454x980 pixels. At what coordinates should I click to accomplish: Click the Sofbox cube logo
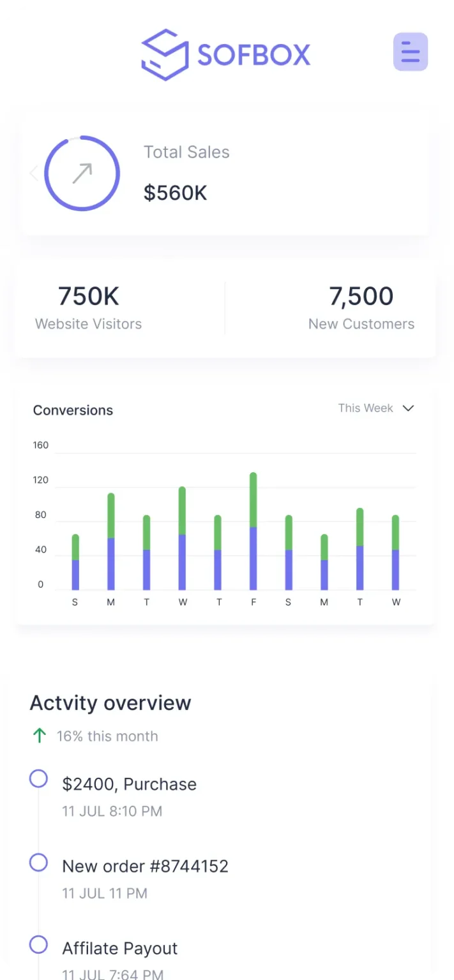165,55
